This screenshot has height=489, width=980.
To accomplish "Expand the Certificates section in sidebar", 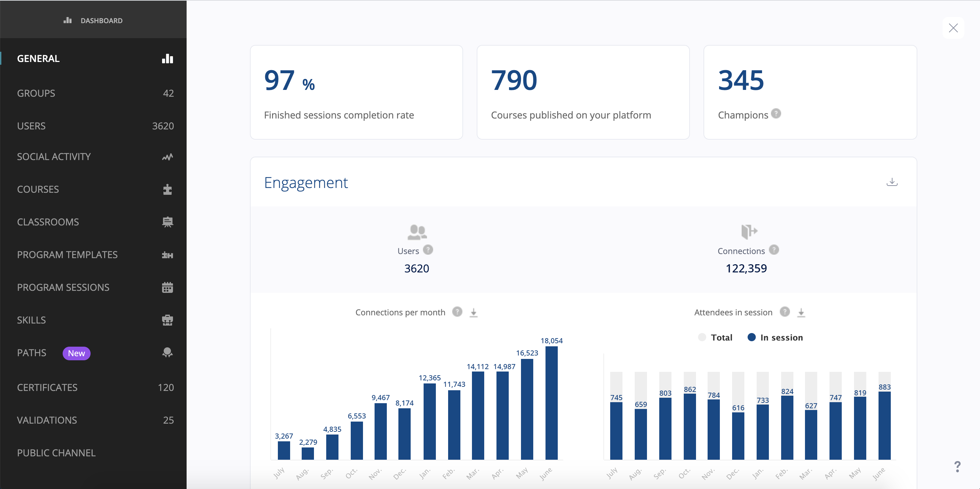I will tap(93, 387).
